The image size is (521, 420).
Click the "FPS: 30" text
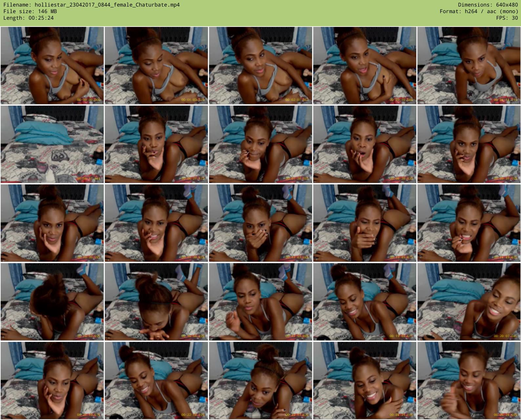[507, 18]
